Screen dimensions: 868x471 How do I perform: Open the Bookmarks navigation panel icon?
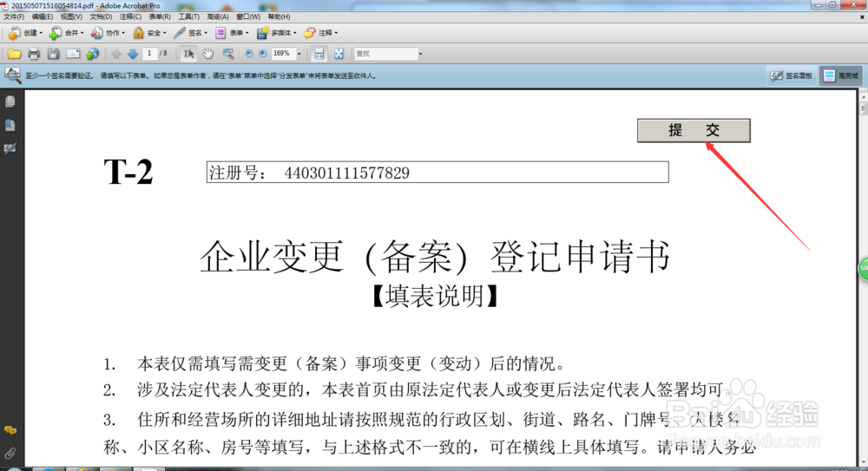[10, 125]
